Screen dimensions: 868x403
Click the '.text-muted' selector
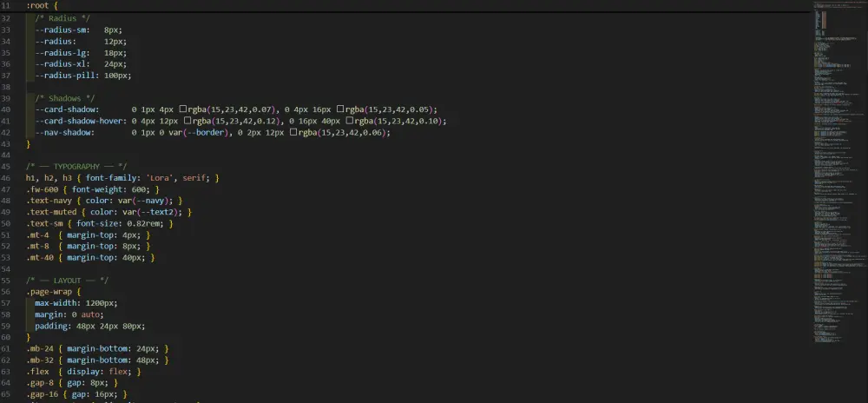point(51,212)
